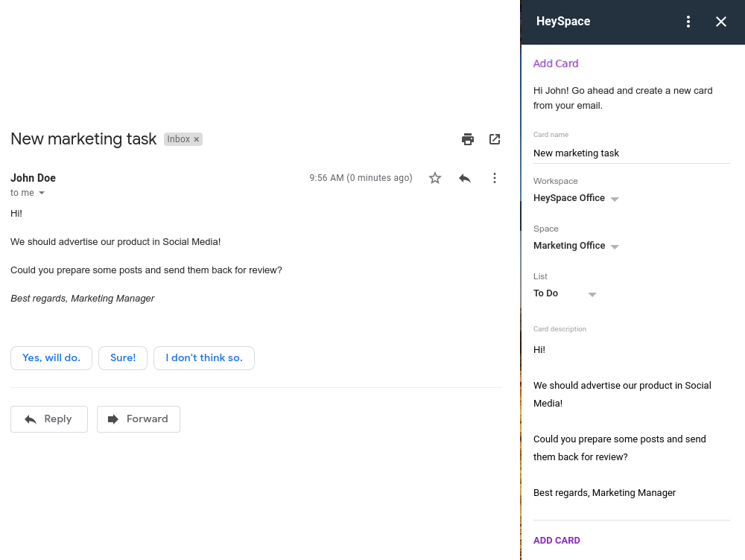Screen dimensions: 745x560
Task: Click the Reply button below email
Action: [49, 419]
